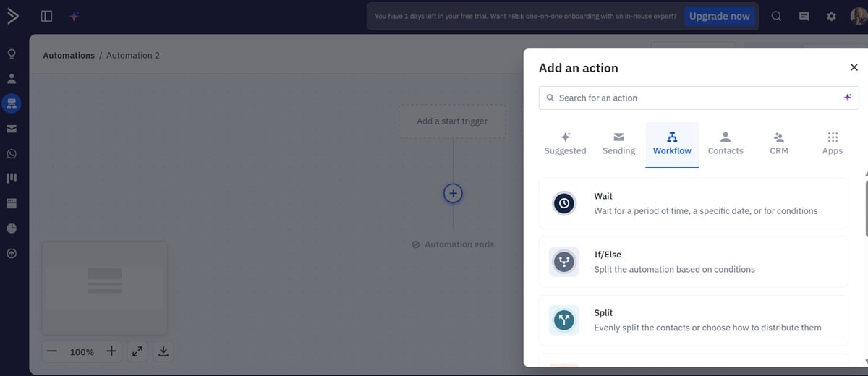Click the Split arrows icon

tap(564, 320)
